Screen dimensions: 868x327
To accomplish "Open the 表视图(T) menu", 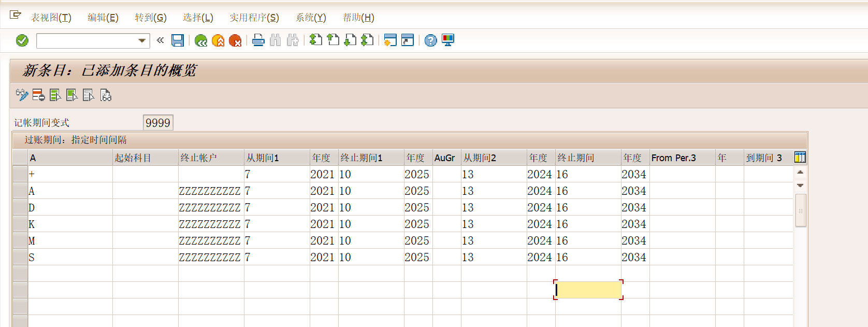I will tap(51, 18).
